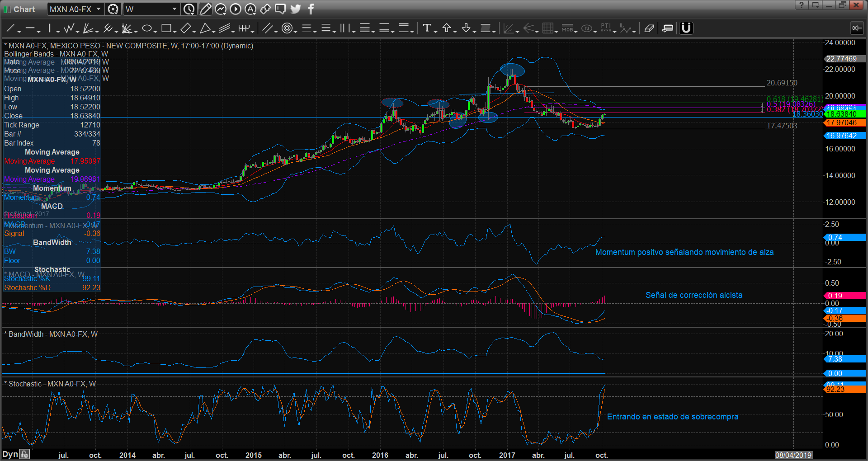Expand the rectangle tool options arrow
This screenshot has width=868, height=461.
pos(175,31)
